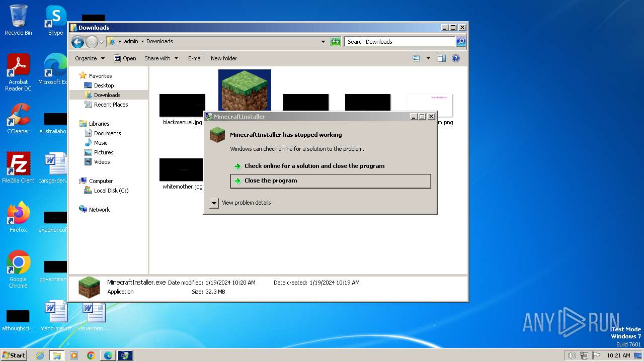Click Internet Explorer icon in the taskbar
644x362 pixels.
[40, 355]
